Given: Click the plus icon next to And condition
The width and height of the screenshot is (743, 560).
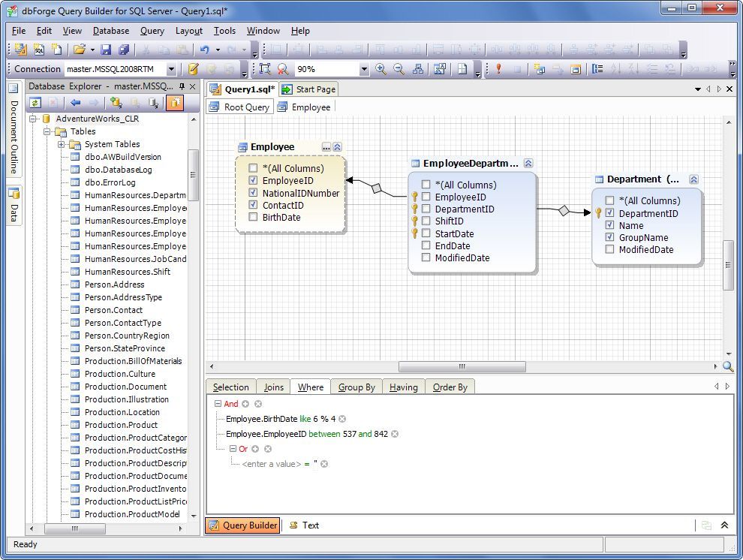Looking at the screenshot, I should 245,404.
